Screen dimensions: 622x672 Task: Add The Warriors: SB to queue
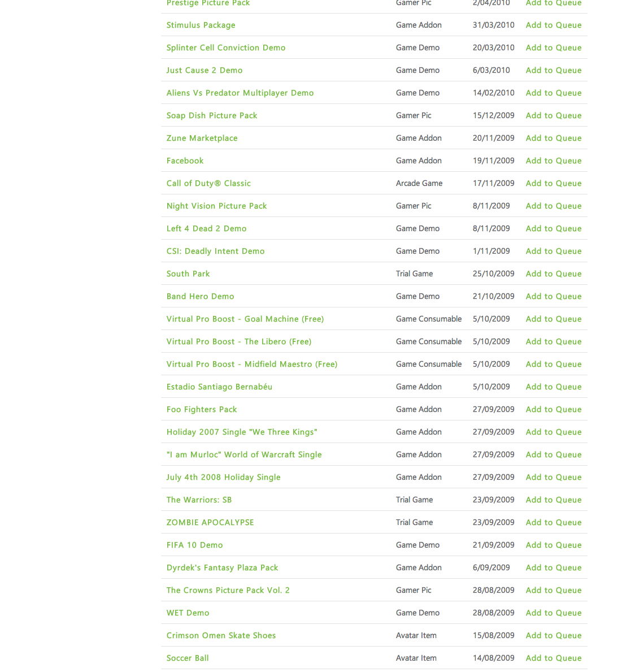(554, 500)
